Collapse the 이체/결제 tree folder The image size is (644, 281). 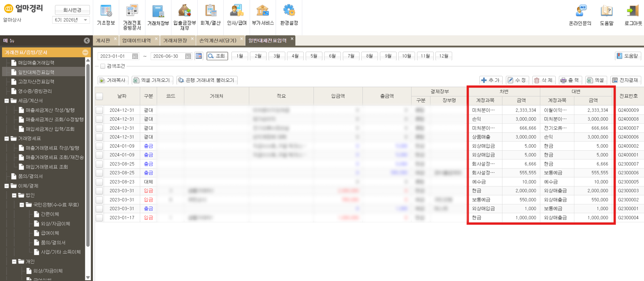click(7, 186)
